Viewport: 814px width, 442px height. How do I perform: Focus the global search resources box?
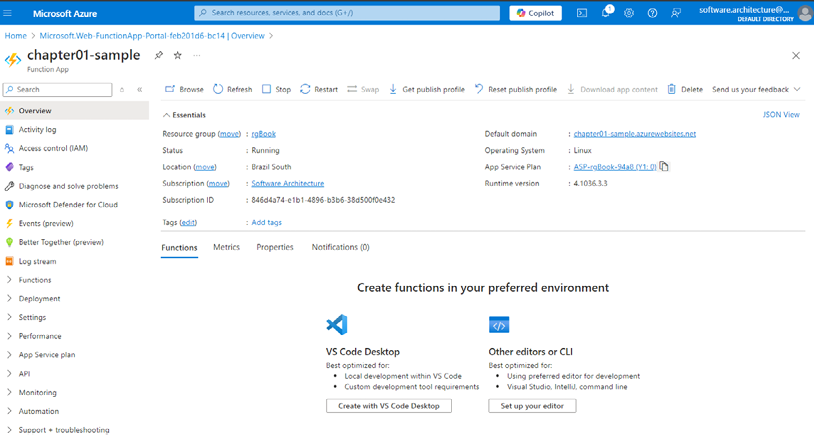[x=347, y=13]
